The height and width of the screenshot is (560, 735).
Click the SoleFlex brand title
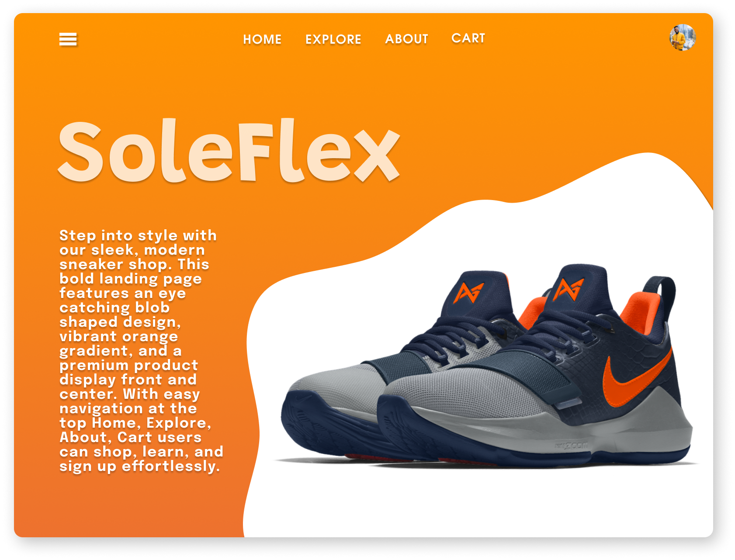coord(229,151)
